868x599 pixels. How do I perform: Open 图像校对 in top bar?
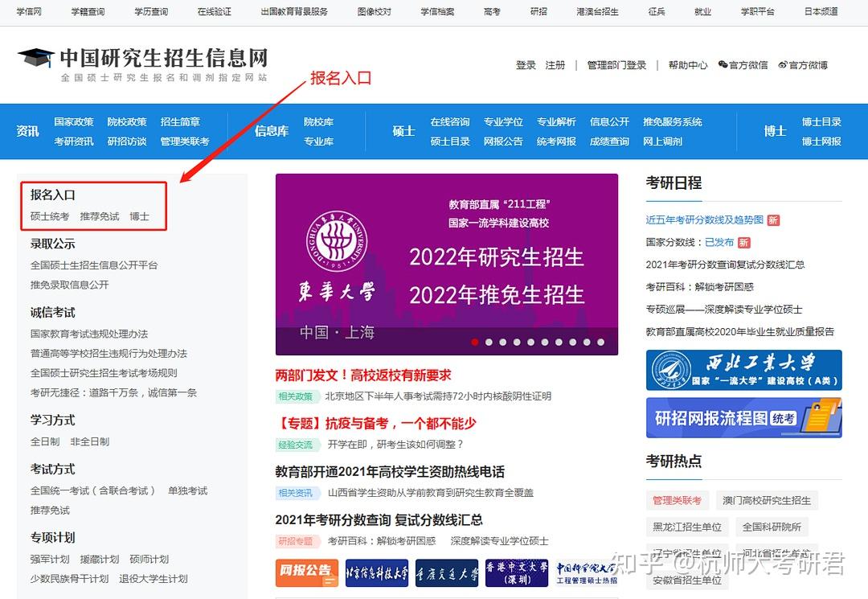coord(375,11)
